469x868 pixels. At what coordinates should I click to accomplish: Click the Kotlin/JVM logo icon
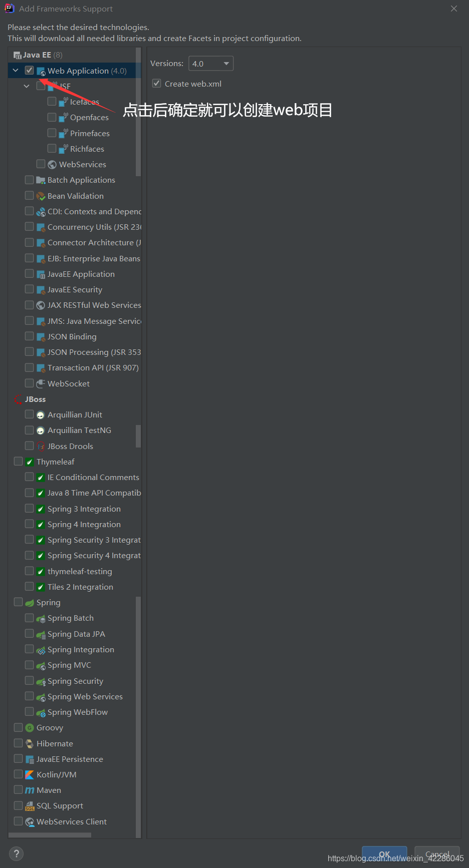click(30, 775)
